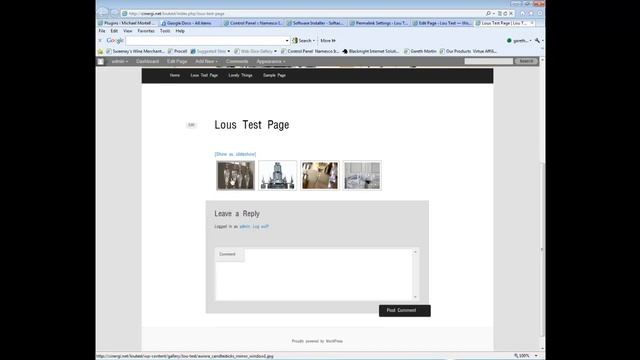The width and height of the screenshot is (640, 360).
Task: Switch to the Edit Page browser tab
Action: [x=442, y=23]
